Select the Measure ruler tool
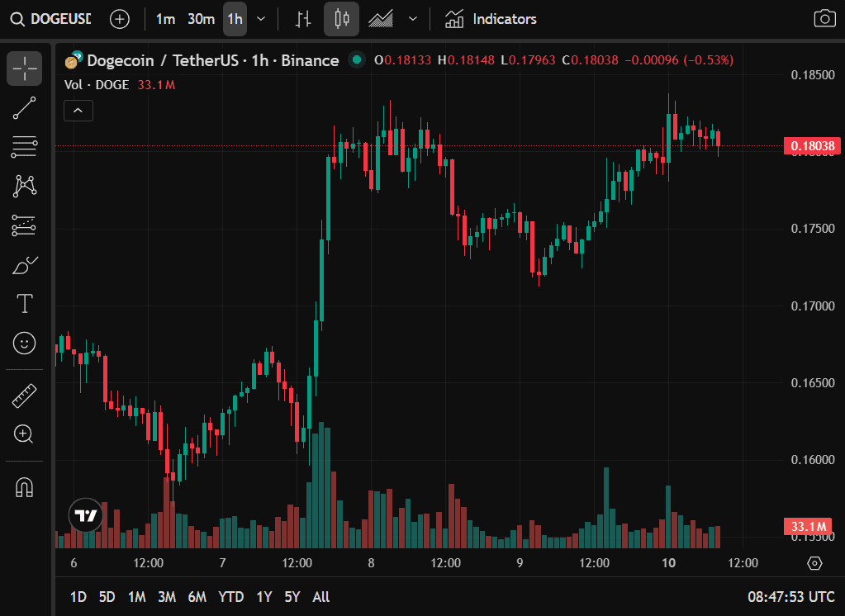Screen dimensions: 845x616 click(24, 396)
